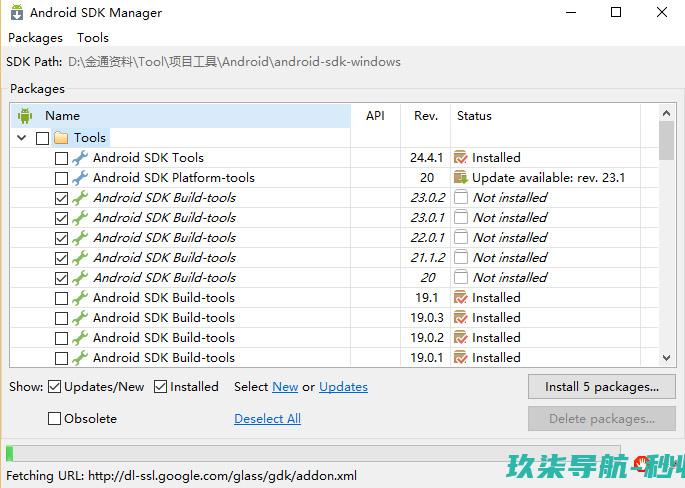This screenshot has width=685, height=488.
Task: Uncheck Build-tools 23.0.1 checkbox
Action: [x=62, y=218]
